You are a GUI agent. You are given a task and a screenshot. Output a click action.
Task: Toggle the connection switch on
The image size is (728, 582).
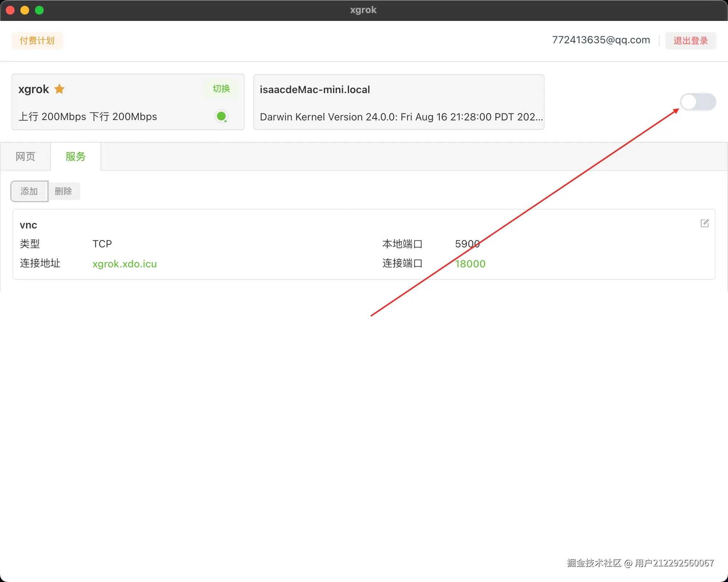point(698,102)
